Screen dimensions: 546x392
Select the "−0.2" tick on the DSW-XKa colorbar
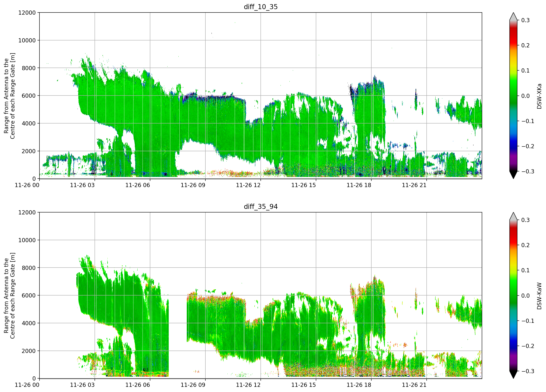[x=528, y=146]
